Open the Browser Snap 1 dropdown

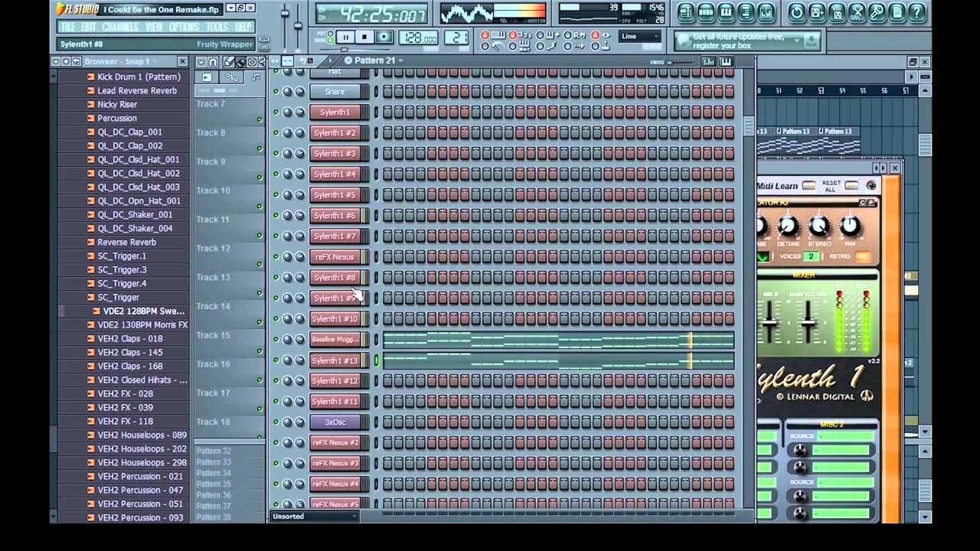[120, 61]
